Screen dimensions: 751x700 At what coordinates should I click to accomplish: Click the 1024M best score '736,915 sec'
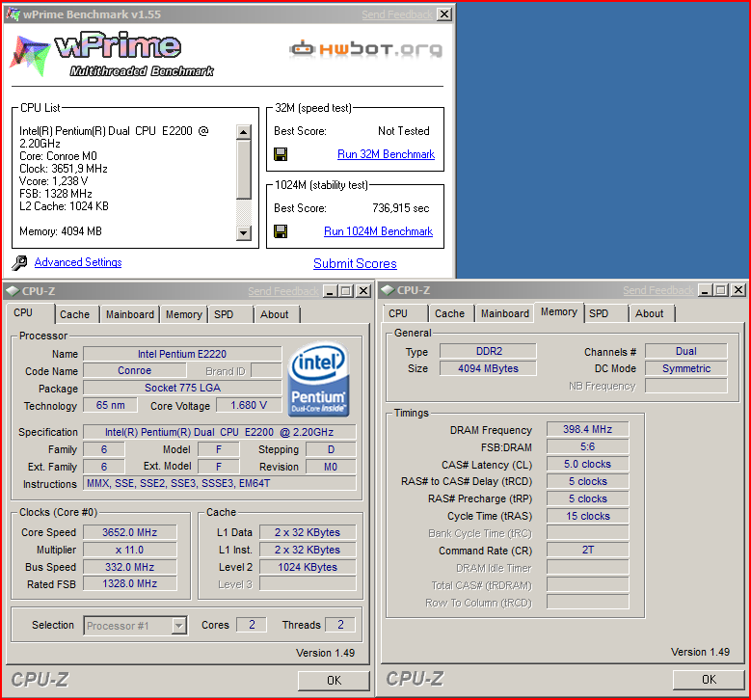[x=400, y=208]
